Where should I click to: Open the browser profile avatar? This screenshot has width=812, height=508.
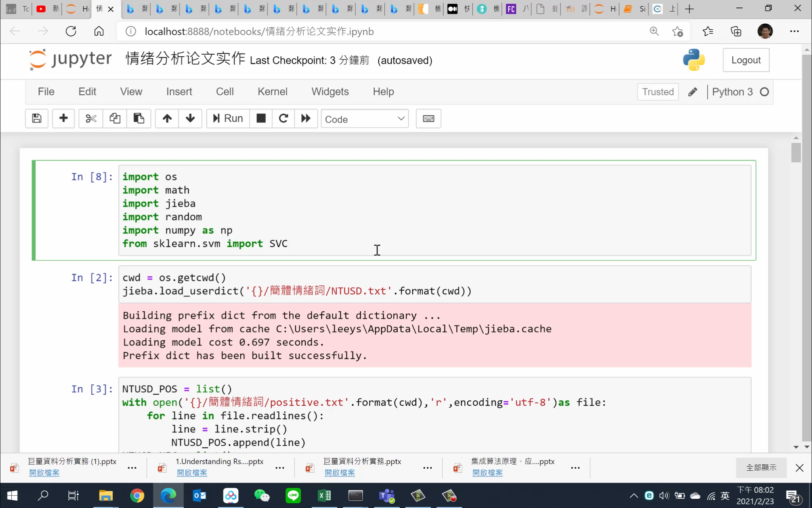(765, 31)
